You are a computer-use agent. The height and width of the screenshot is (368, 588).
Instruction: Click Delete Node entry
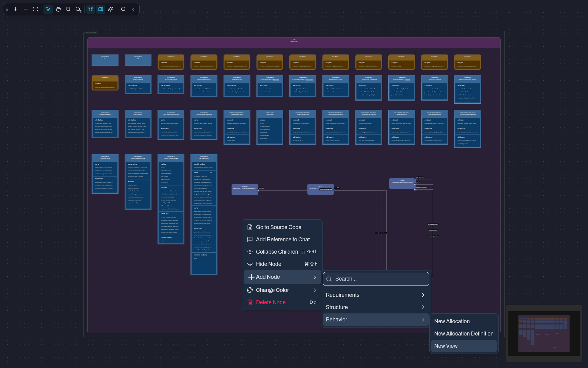[282, 302]
